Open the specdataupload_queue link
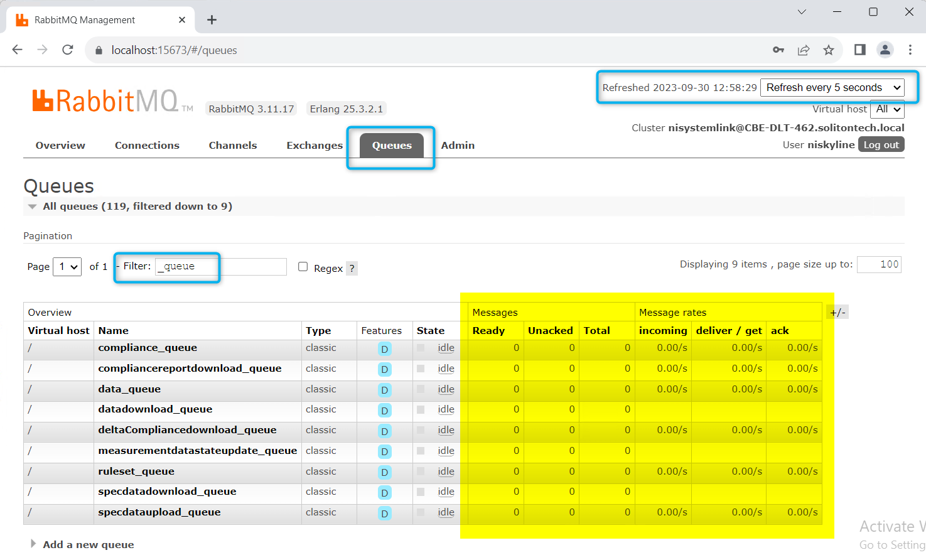The image size is (926, 560). (159, 512)
